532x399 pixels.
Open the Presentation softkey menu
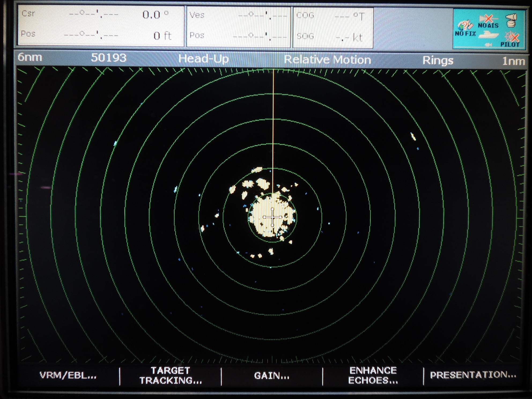pyautogui.click(x=473, y=375)
